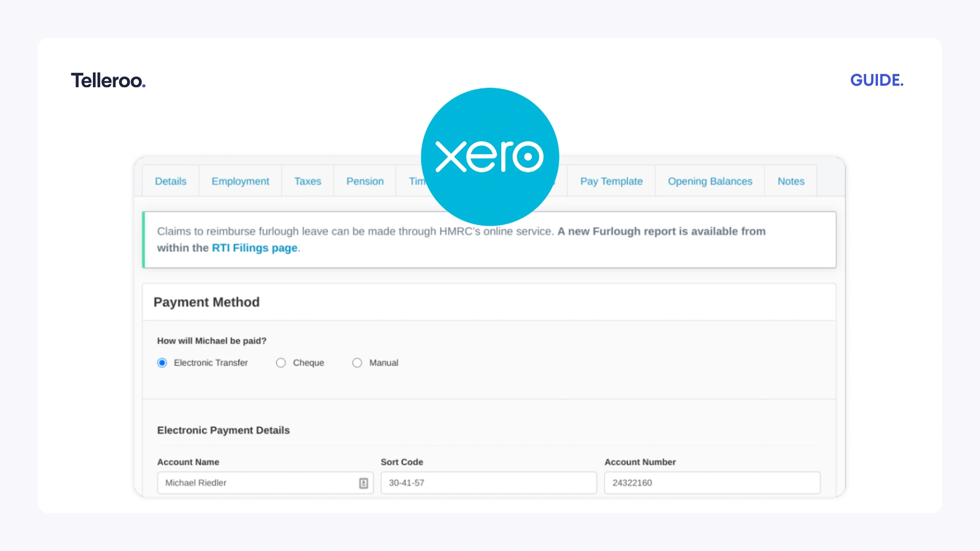The image size is (980, 551).
Task: Switch to Opening Balances tab
Action: click(x=710, y=181)
